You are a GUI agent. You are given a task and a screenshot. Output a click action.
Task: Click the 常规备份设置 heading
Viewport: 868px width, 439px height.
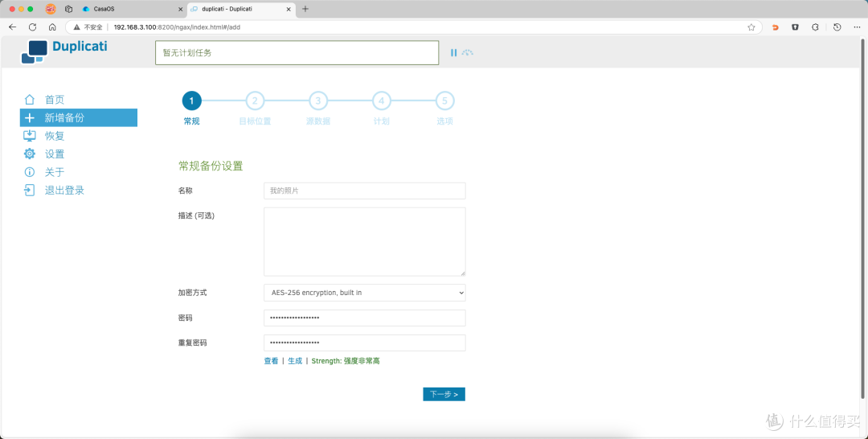(211, 166)
